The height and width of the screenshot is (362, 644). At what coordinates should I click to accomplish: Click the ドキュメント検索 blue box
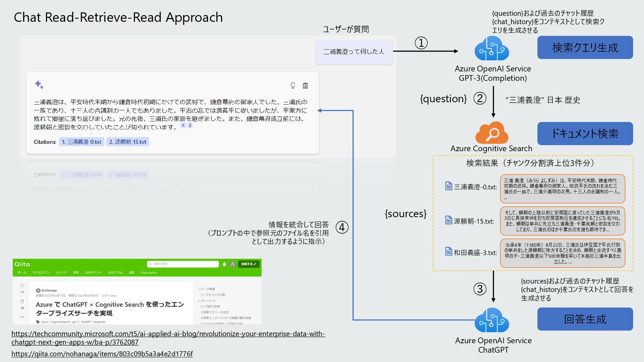tap(585, 134)
